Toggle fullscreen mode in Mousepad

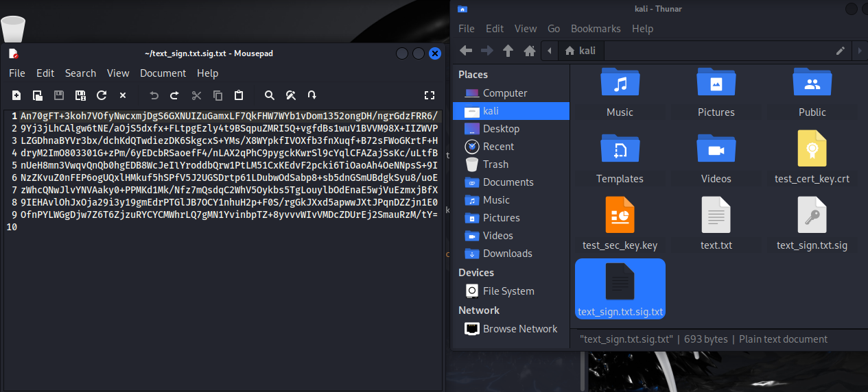coord(430,95)
